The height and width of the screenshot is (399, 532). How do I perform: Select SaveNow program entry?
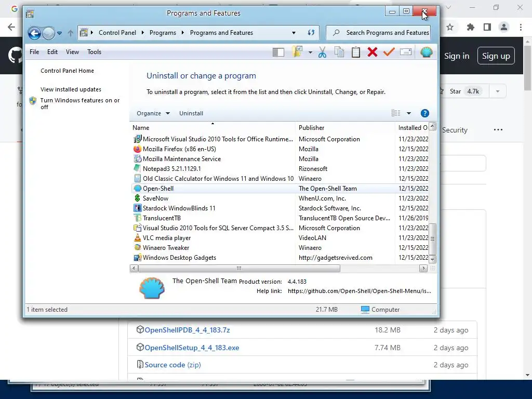tap(280, 198)
